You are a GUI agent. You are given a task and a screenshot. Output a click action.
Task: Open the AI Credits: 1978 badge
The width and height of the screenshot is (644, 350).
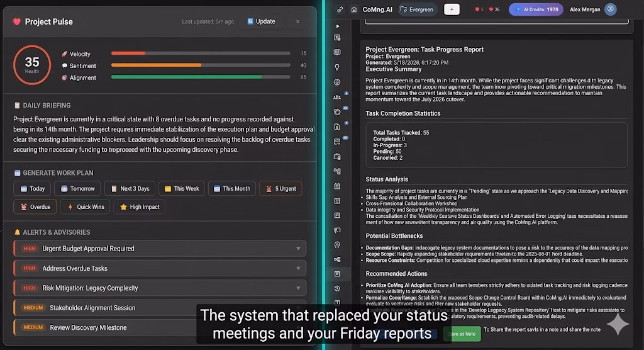(536, 9)
